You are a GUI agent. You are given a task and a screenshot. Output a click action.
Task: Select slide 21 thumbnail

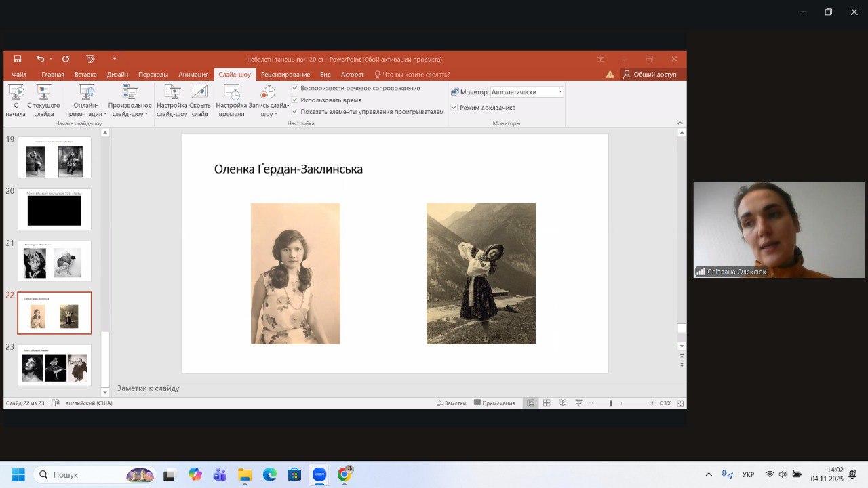coord(54,262)
